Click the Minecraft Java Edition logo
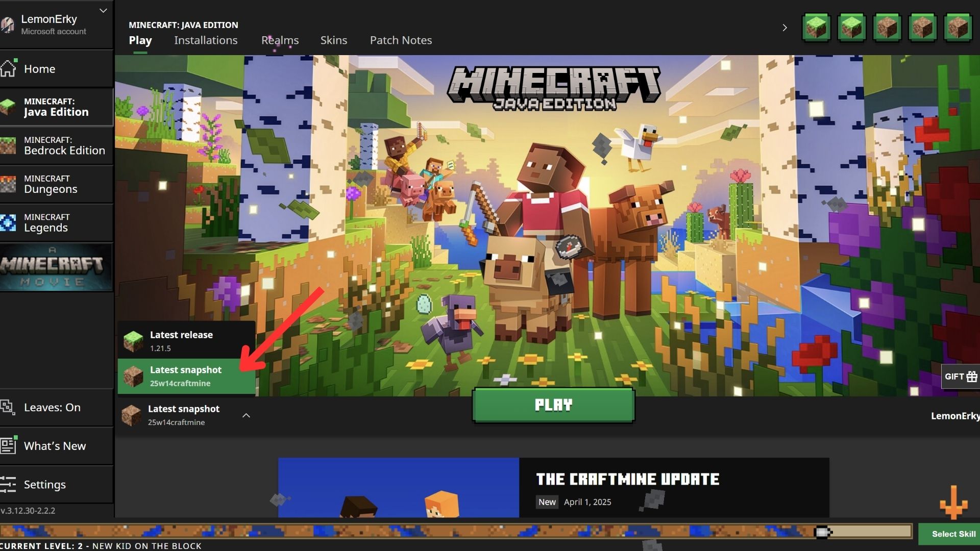This screenshot has width=980, height=551. [x=554, y=89]
